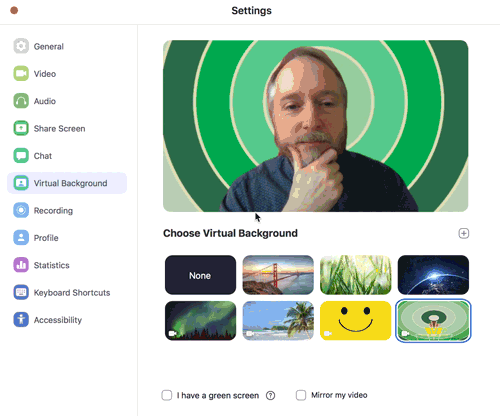Screen dimensions: 500x416
Task: Open the Statistics chart icon
Action: (x=21, y=265)
